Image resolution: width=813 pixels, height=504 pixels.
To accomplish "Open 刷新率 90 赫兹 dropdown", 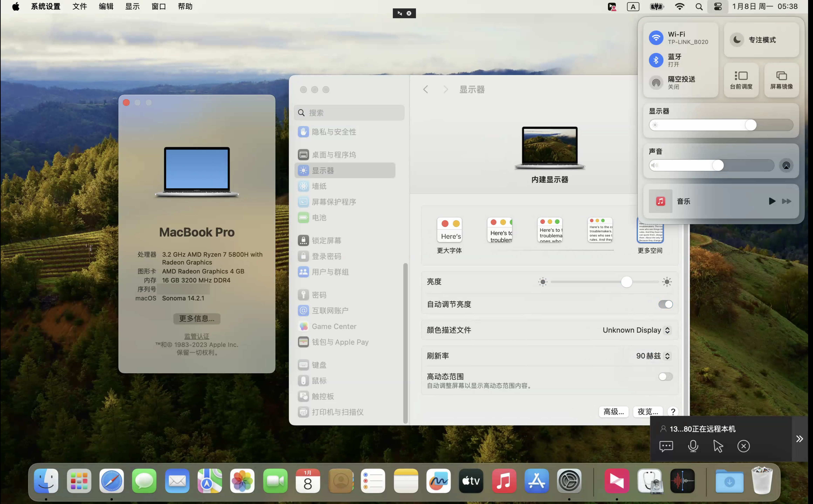I will tap(653, 356).
